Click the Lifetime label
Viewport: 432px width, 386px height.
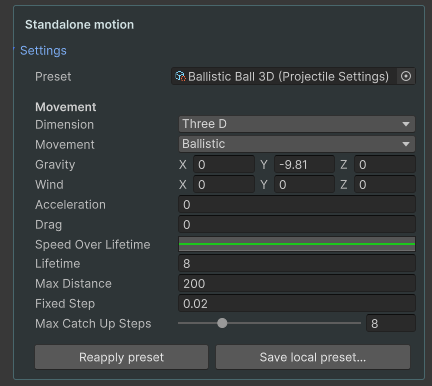[58, 264]
